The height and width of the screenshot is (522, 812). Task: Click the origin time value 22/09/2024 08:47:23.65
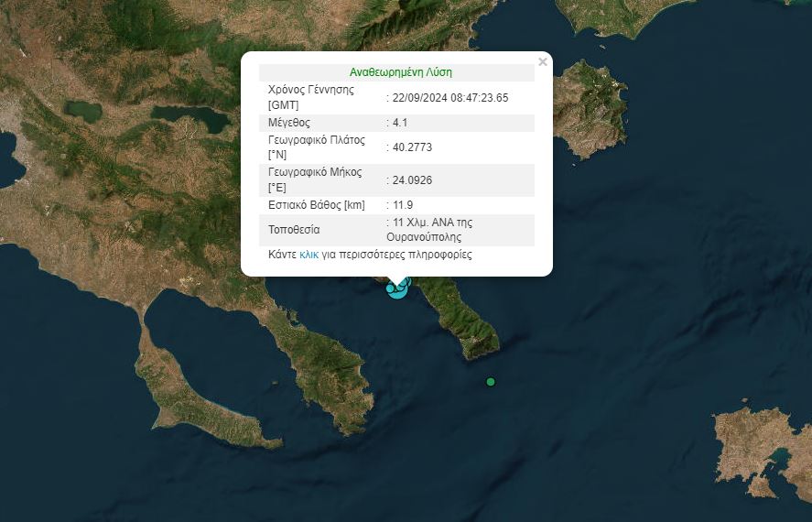[x=449, y=98]
